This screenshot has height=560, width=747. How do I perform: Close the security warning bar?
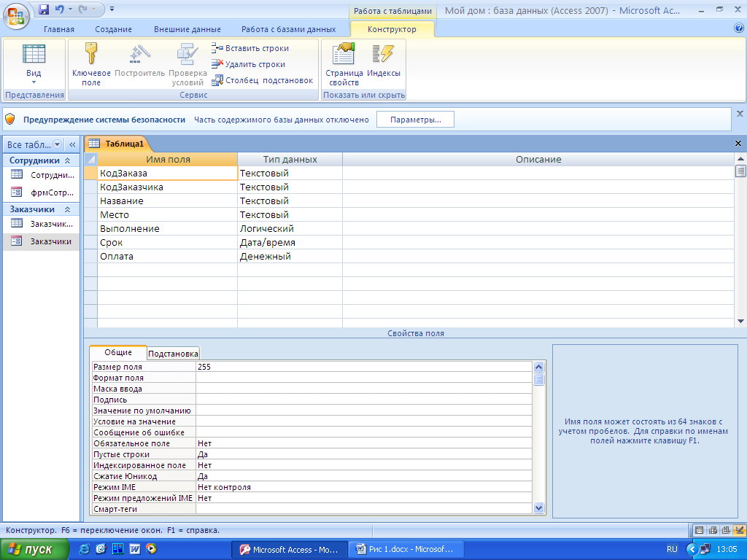[740, 114]
